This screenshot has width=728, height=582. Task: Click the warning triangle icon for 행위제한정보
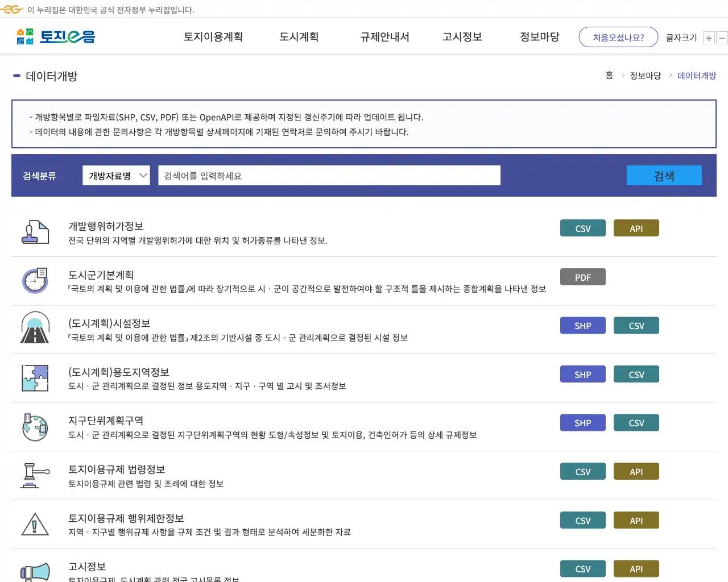point(35,524)
